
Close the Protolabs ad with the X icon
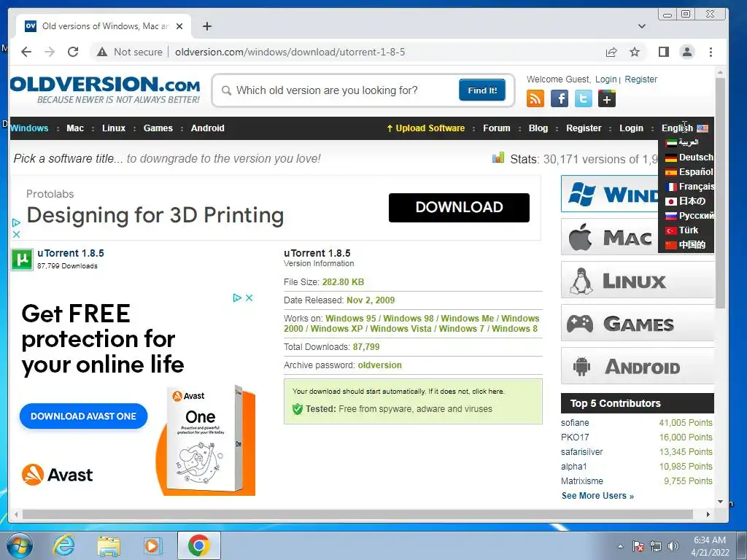tap(16, 234)
